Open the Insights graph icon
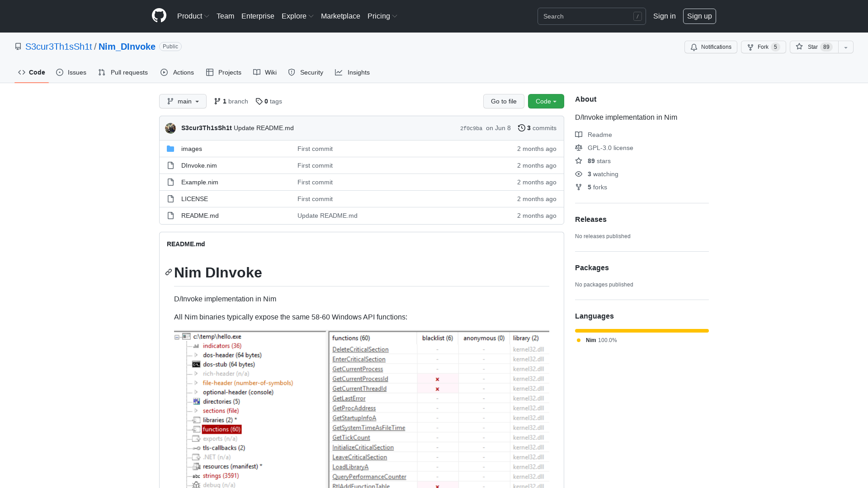The height and width of the screenshot is (488, 868). (339, 72)
